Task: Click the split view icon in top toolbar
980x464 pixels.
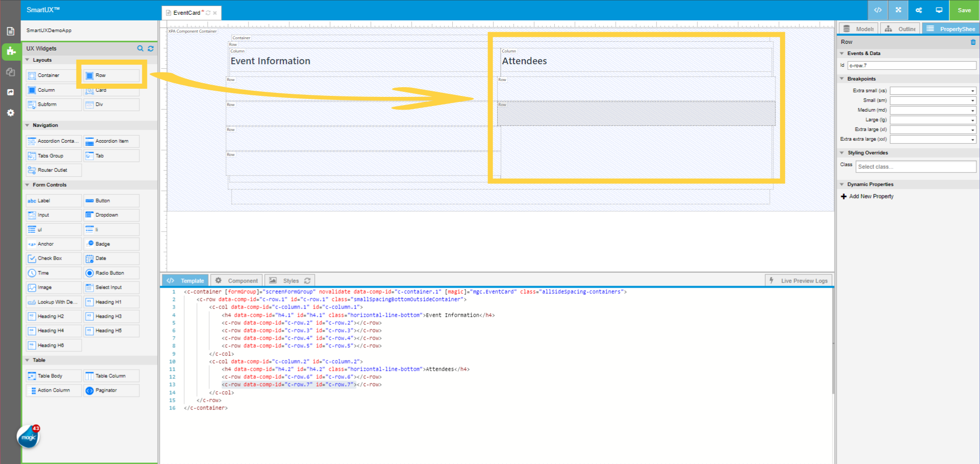Action: pos(898,10)
